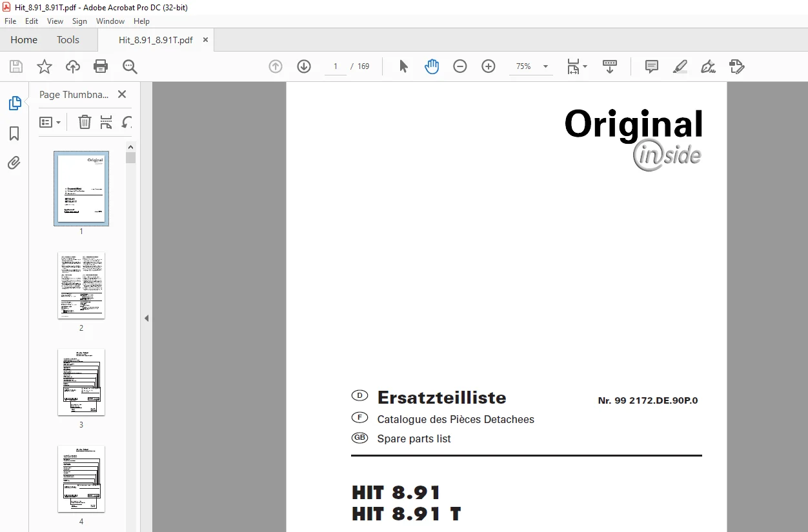The width and height of the screenshot is (808, 532).
Task: Go to the previous page arrow
Action: coord(276,66)
